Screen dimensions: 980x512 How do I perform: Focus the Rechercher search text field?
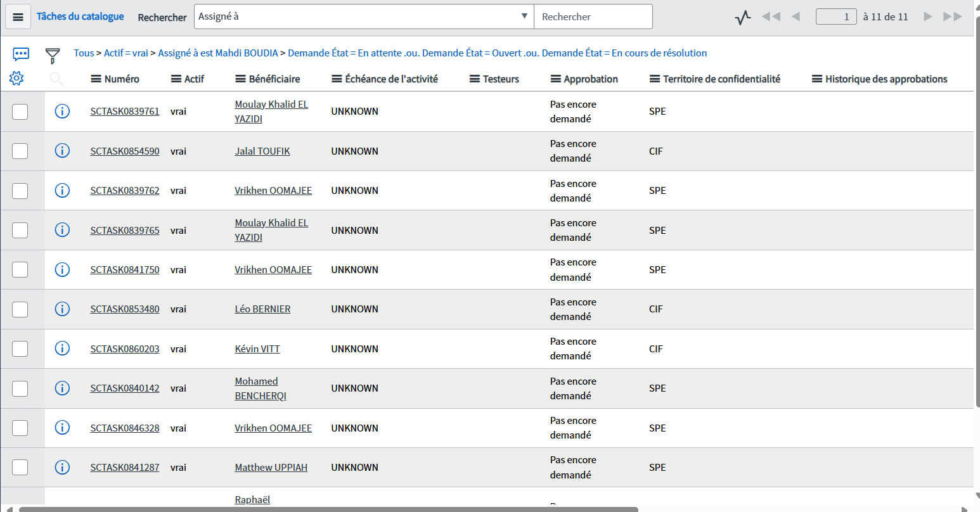[x=593, y=16]
